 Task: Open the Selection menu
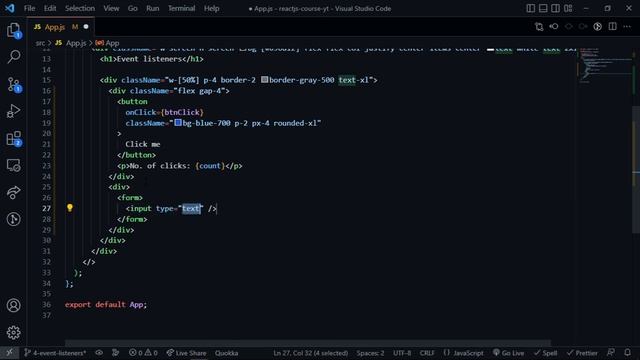click(x=80, y=8)
